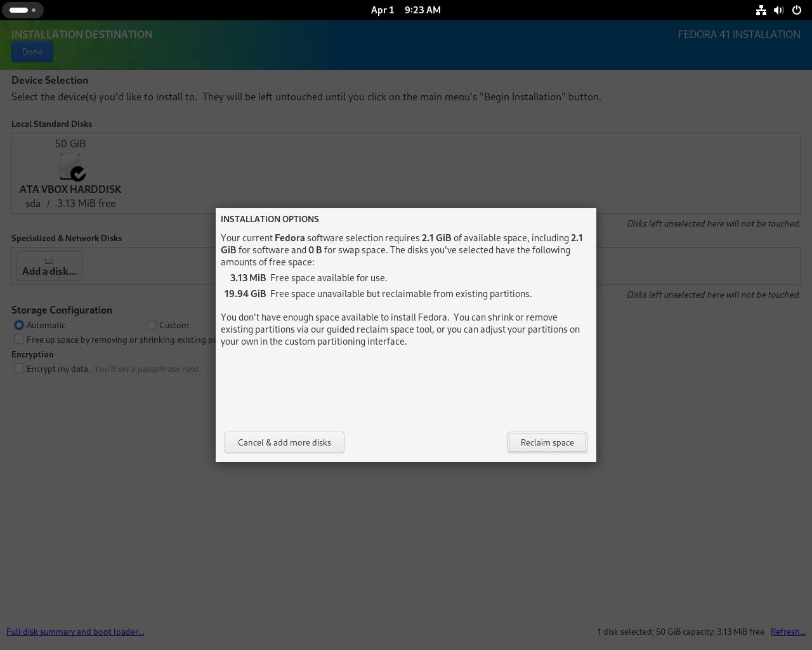Click Add a disk button
The width and height of the screenshot is (812, 650).
coord(49,265)
